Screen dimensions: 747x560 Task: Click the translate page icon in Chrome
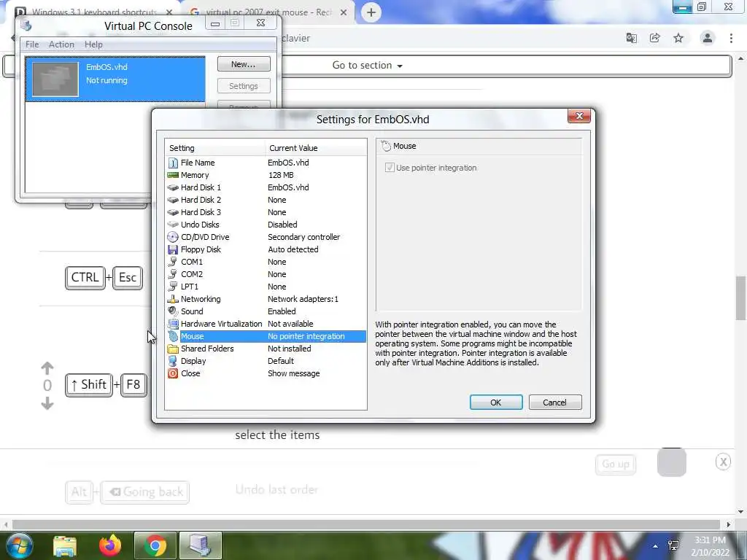click(x=632, y=38)
